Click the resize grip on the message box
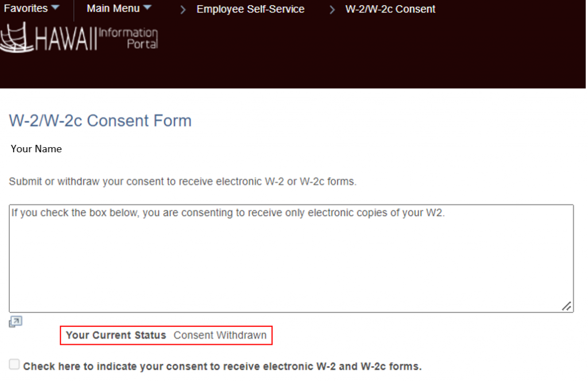This screenshot has height=381, width=588. (x=567, y=306)
